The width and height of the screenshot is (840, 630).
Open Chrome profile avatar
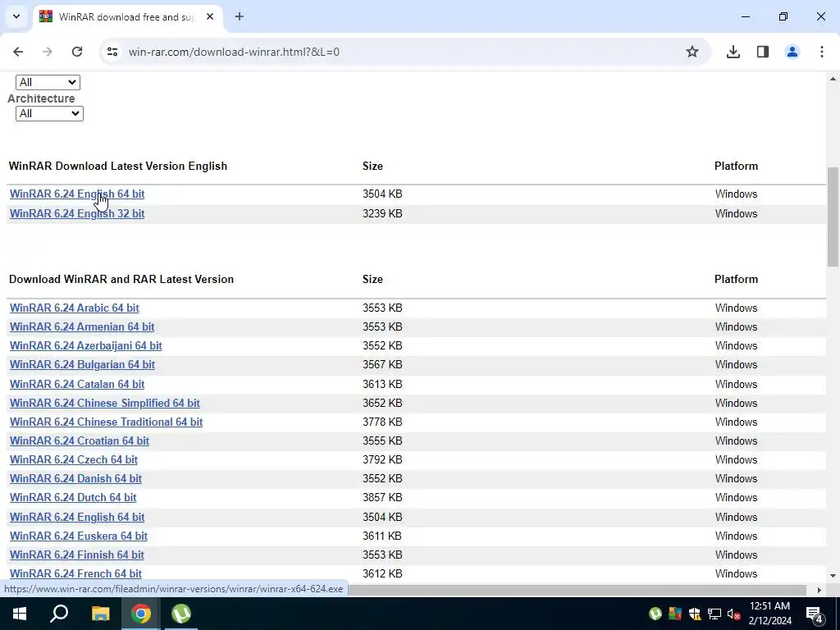pyautogui.click(x=792, y=52)
